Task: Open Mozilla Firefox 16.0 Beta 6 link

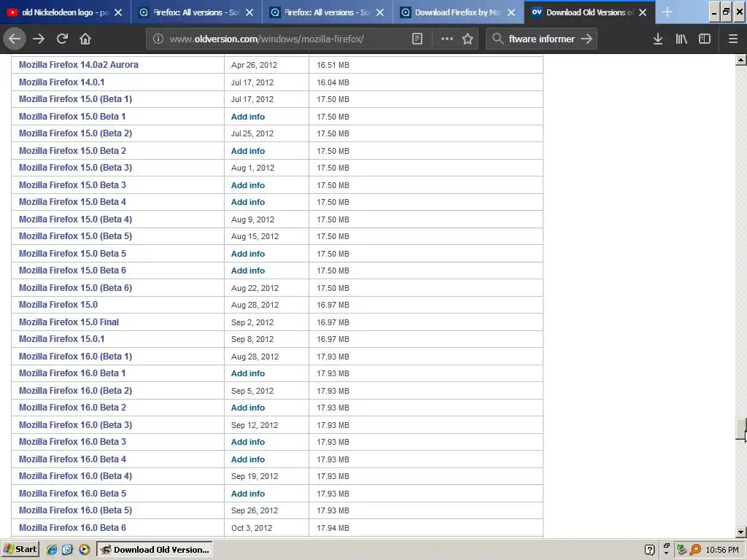Action: pyautogui.click(x=72, y=528)
